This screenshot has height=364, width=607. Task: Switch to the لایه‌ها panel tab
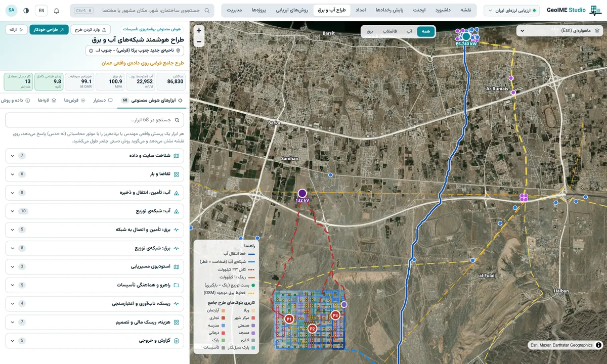pyautogui.click(x=47, y=100)
